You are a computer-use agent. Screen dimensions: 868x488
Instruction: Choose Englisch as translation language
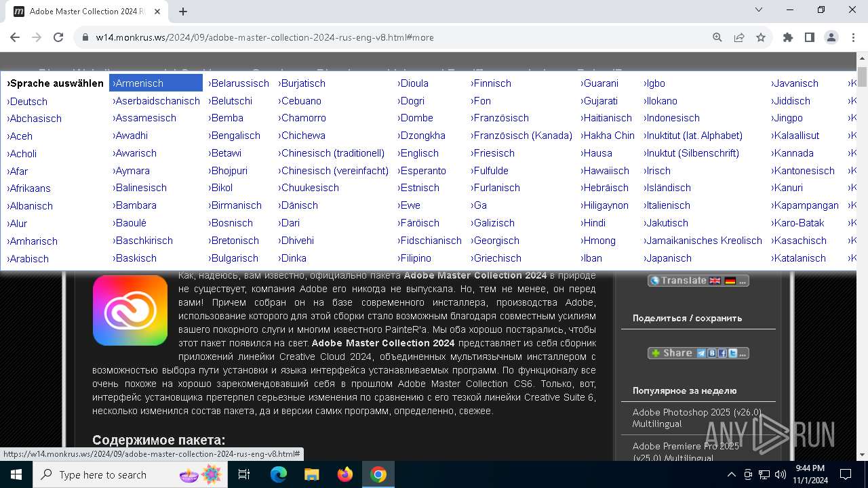(x=418, y=153)
